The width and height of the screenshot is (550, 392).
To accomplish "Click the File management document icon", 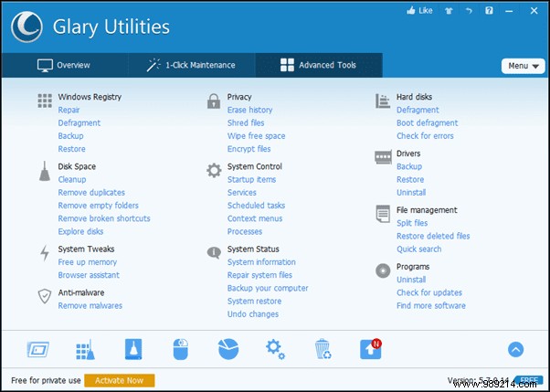I will [383, 214].
